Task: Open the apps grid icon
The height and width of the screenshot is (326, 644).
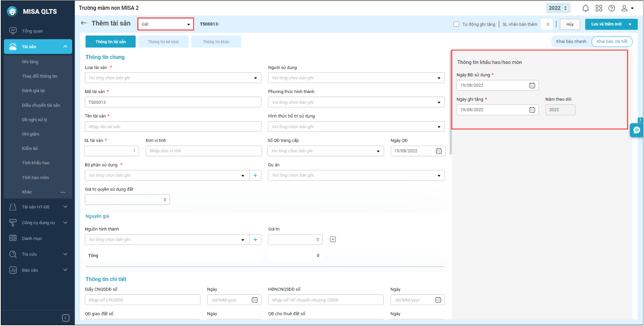Action: point(599,8)
